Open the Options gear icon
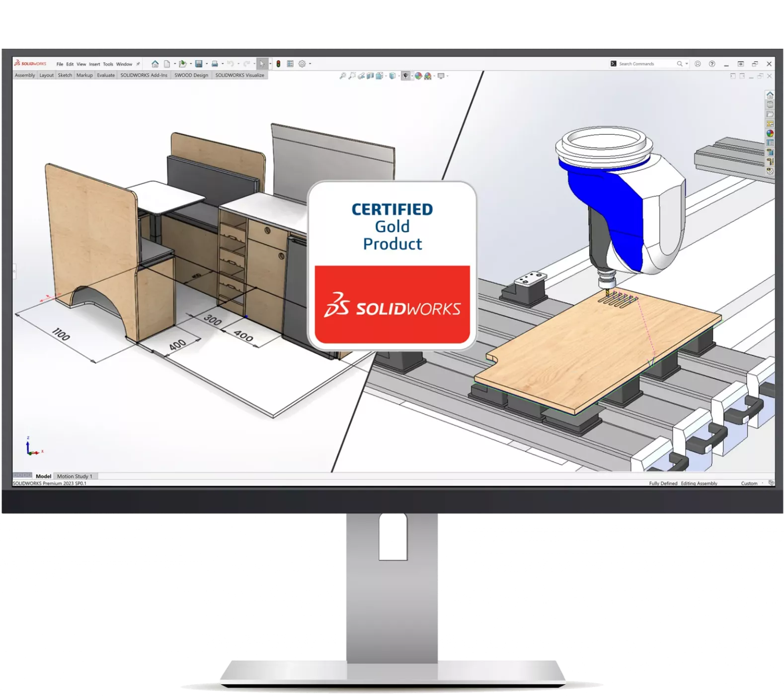The width and height of the screenshot is (784, 696). pyautogui.click(x=302, y=64)
